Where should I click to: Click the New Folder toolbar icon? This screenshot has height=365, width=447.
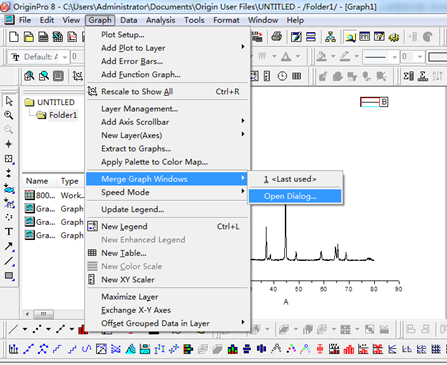click(29, 37)
